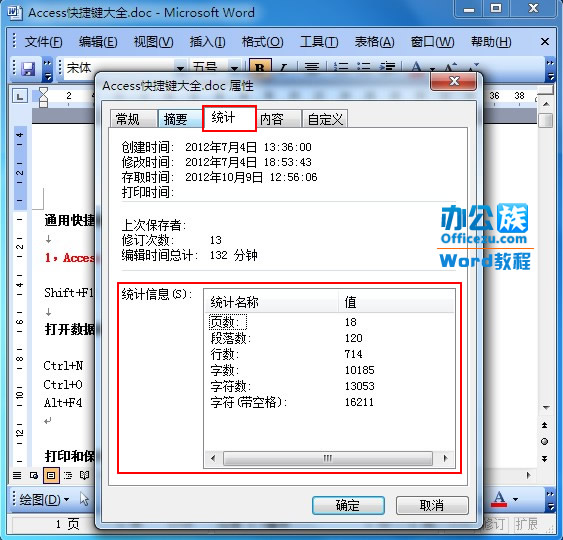The height and width of the screenshot is (540, 563).
Task: Select the 行数 row in statistics list
Action: pyautogui.click(x=330, y=354)
